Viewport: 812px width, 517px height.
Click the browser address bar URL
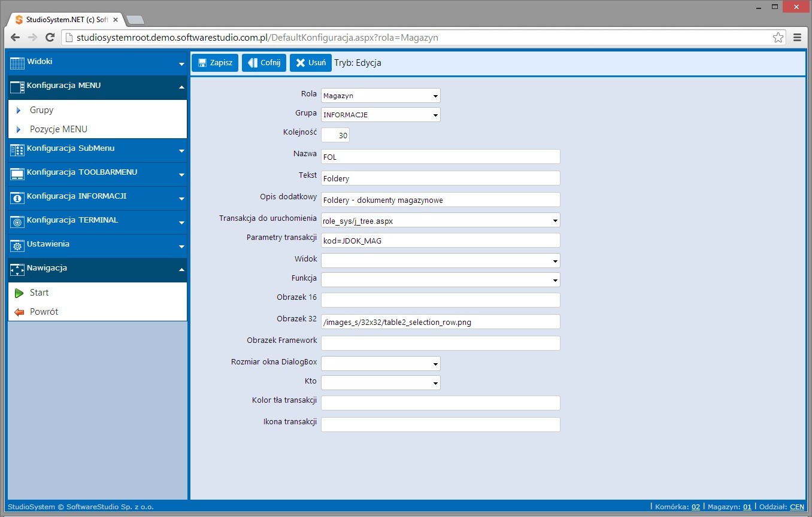[257, 37]
